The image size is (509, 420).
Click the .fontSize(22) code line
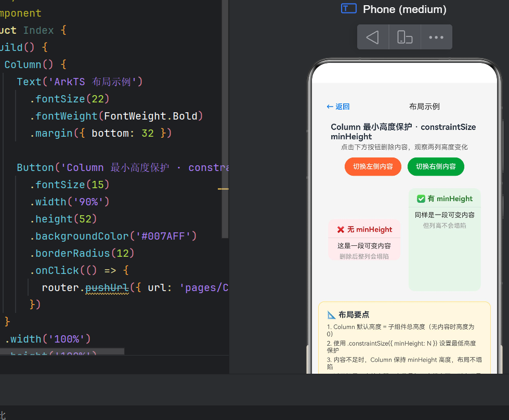tap(70, 99)
